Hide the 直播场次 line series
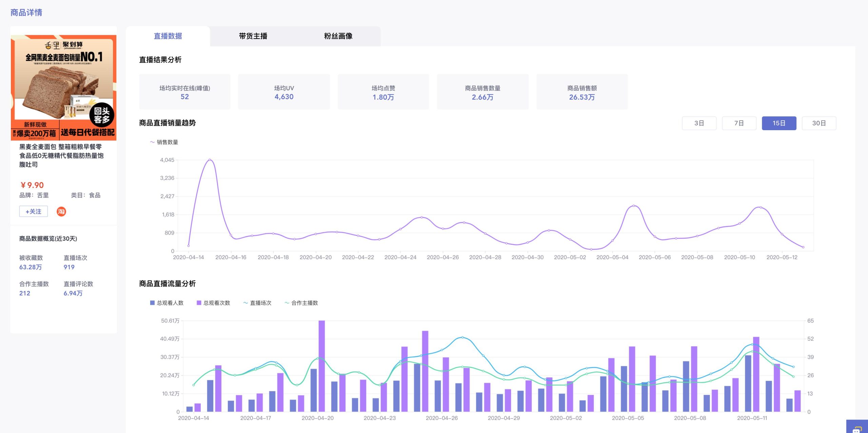868x433 pixels. point(257,303)
